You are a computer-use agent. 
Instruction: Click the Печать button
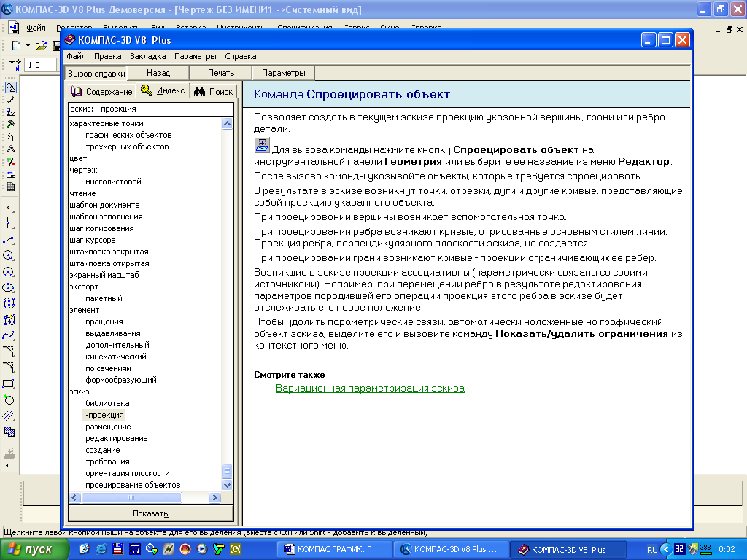[221, 73]
